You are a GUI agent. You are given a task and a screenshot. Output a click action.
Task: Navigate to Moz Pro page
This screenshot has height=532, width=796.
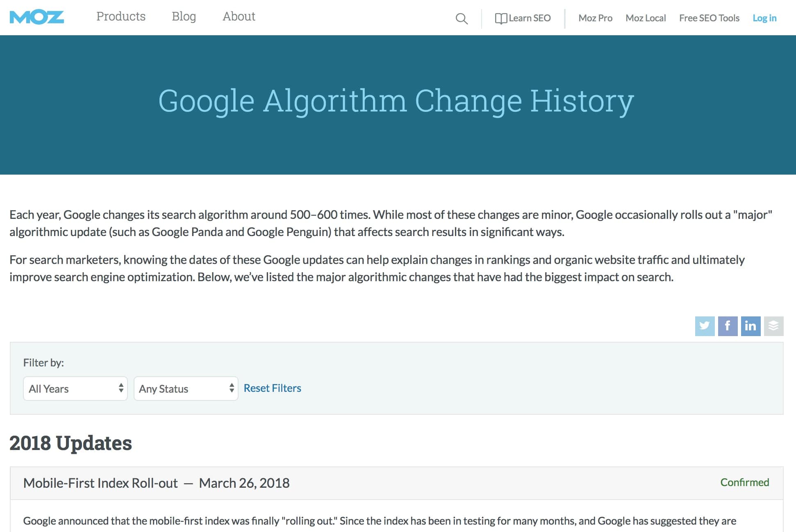[596, 18]
